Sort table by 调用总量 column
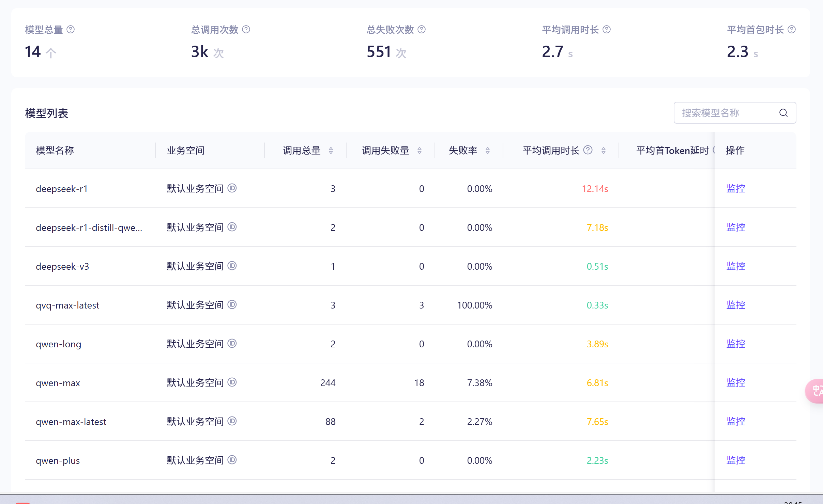This screenshot has height=504, width=823. point(331,151)
